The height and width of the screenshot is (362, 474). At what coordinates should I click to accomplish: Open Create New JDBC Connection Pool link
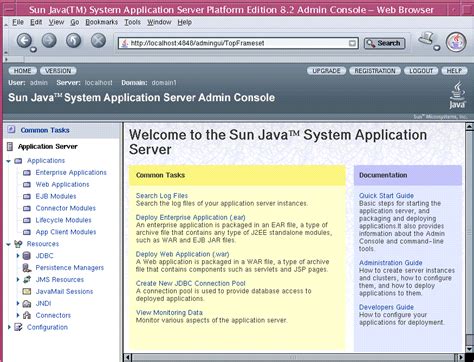tap(190, 283)
